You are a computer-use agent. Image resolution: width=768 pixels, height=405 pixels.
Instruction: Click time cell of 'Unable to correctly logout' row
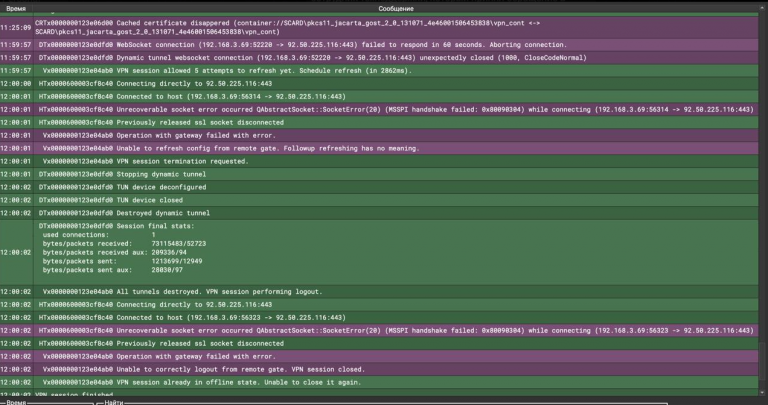point(16,370)
